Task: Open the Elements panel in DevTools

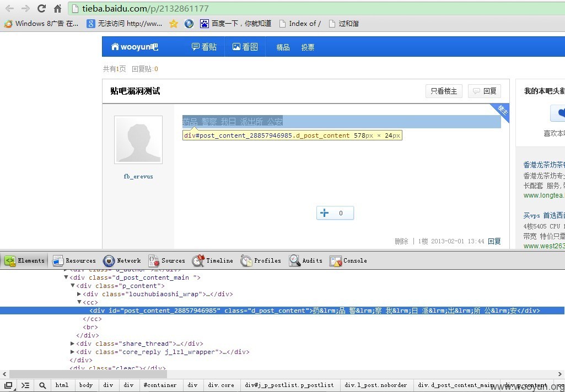Action: [24, 260]
